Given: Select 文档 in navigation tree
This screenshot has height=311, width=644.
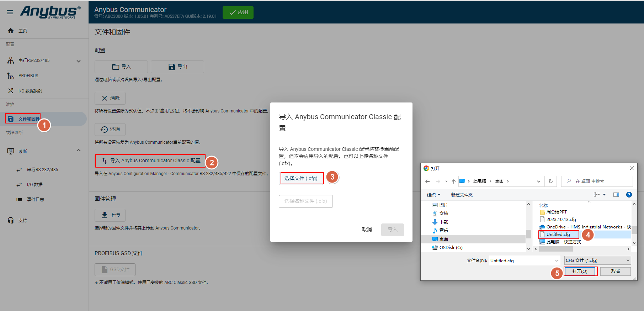Looking at the screenshot, I should click(x=444, y=214).
